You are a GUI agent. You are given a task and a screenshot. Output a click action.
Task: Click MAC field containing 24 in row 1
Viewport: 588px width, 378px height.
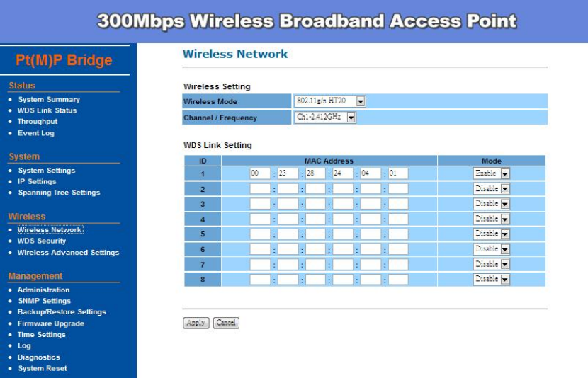343,173
